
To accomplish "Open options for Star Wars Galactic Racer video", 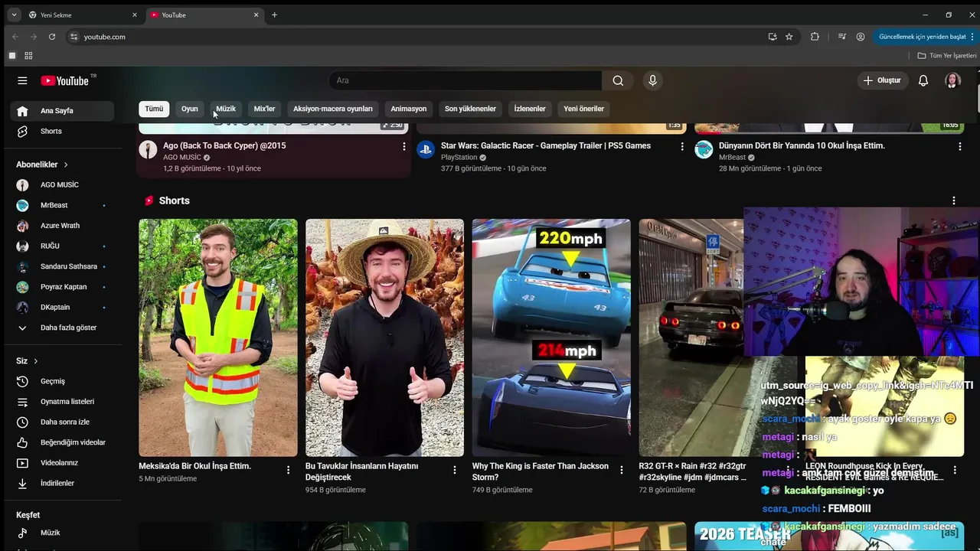I will [x=682, y=147].
